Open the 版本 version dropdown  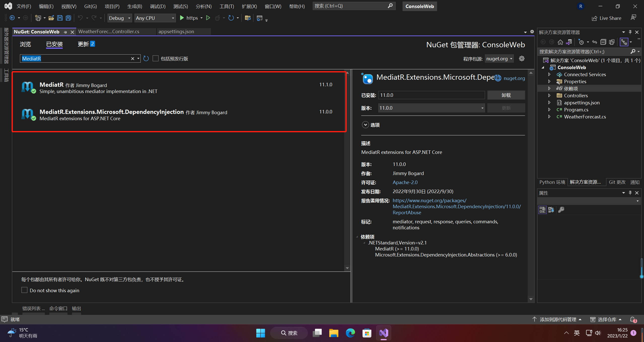tap(482, 108)
